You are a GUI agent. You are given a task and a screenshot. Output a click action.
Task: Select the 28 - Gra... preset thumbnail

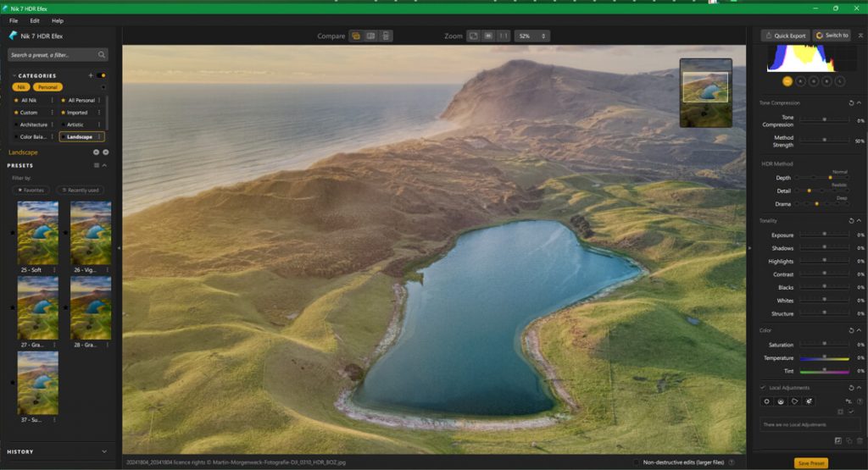90,309
